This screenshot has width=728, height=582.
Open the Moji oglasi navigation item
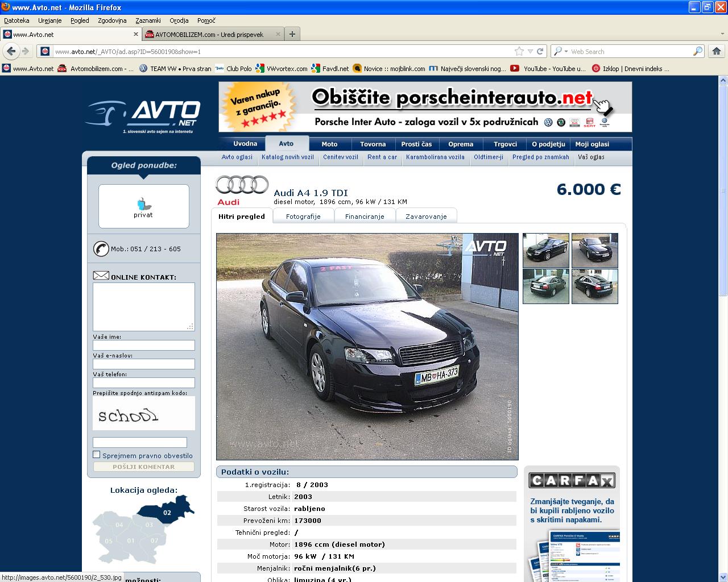[592, 144]
